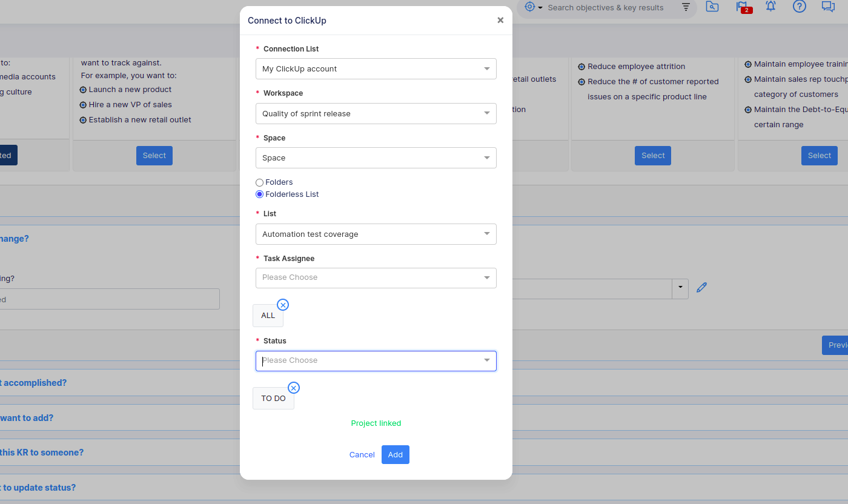Open the Task Assignee dropdown
The height and width of the screenshot is (504, 848).
(376, 277)
